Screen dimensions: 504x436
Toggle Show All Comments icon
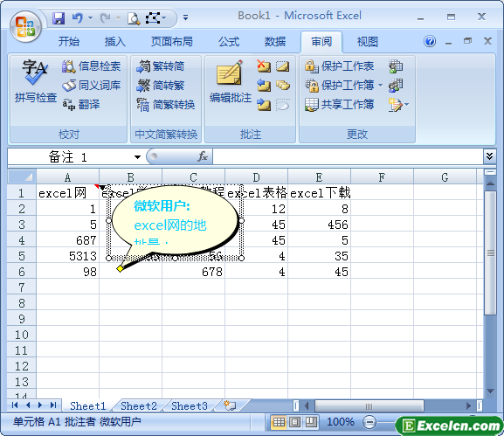pyautogui.click(x=283, y=86)
